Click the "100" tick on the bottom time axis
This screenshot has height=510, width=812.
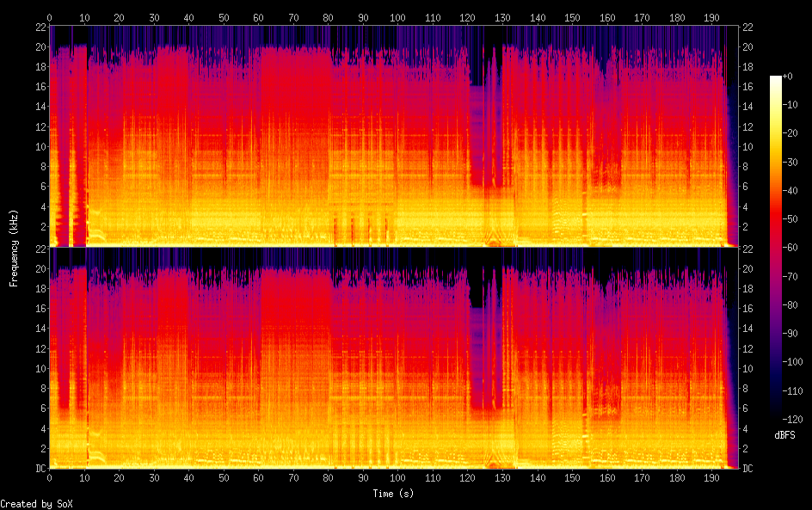coord(397,477)
